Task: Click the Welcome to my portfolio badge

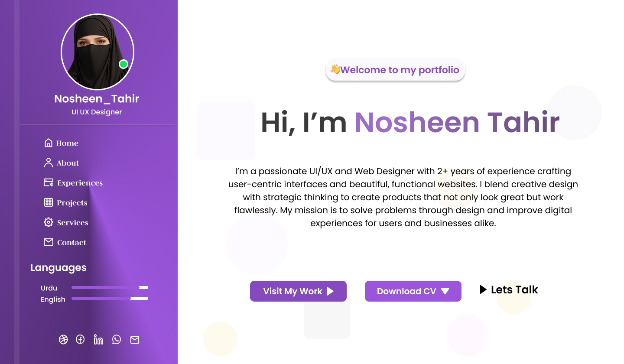Action: [x=395, y=70]
